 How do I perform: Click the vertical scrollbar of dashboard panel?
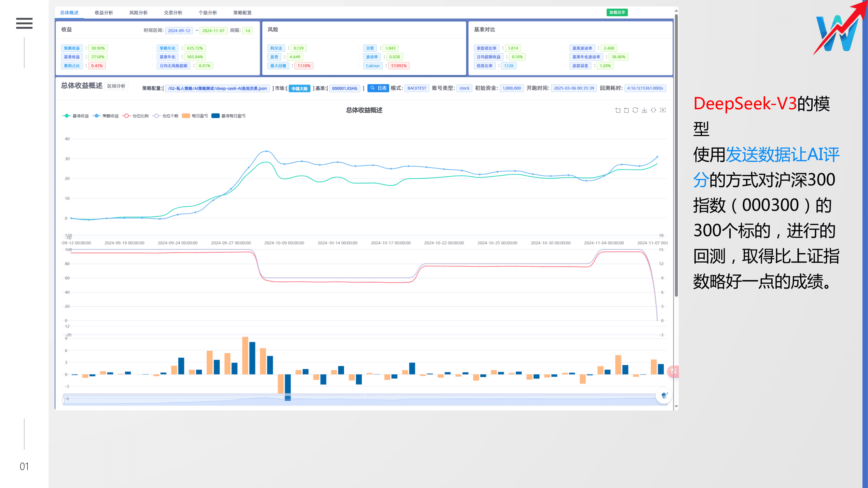tap(676, 155)
